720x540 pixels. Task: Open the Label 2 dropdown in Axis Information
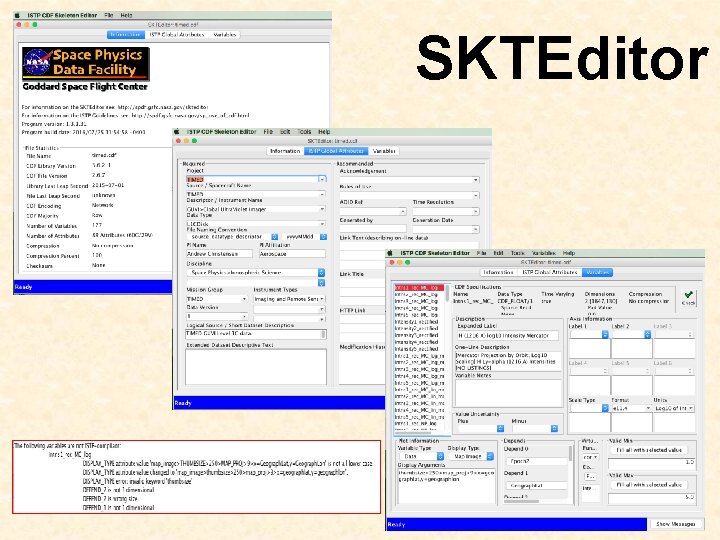click(631, 334)
